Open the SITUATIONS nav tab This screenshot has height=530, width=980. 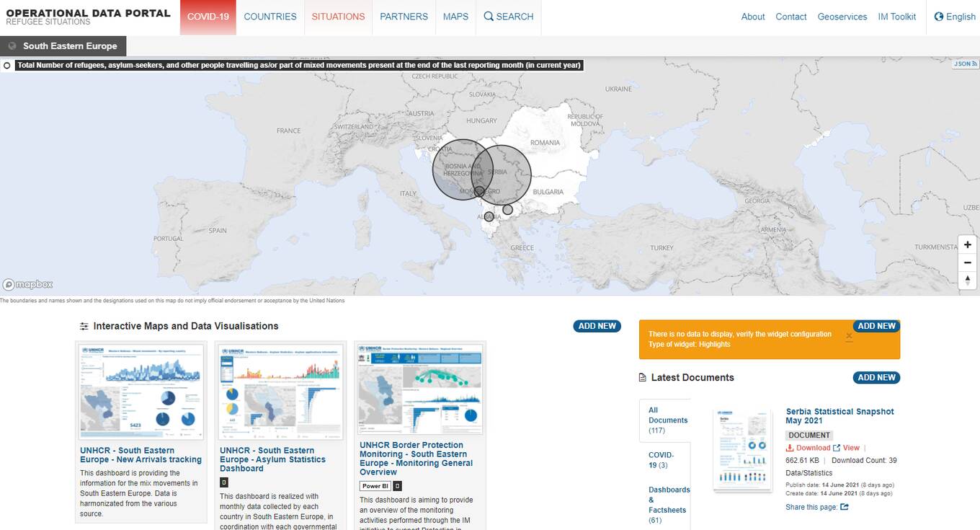tap(338, 17)
